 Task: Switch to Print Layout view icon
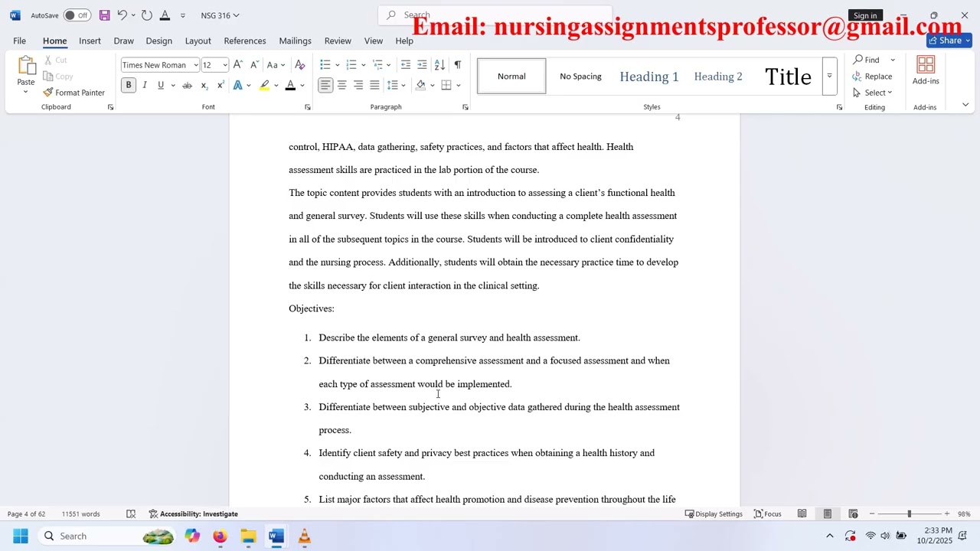click(828, 514)
